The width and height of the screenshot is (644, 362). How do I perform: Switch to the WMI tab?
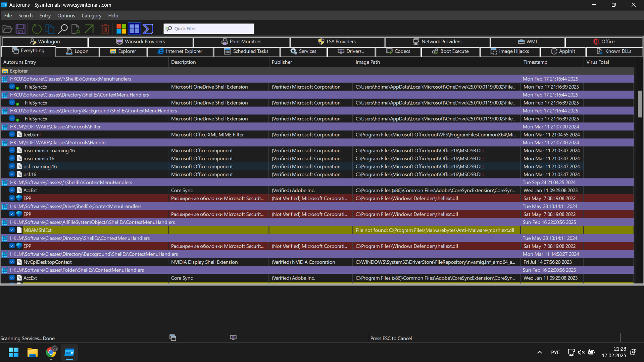(x=528, y=42)
